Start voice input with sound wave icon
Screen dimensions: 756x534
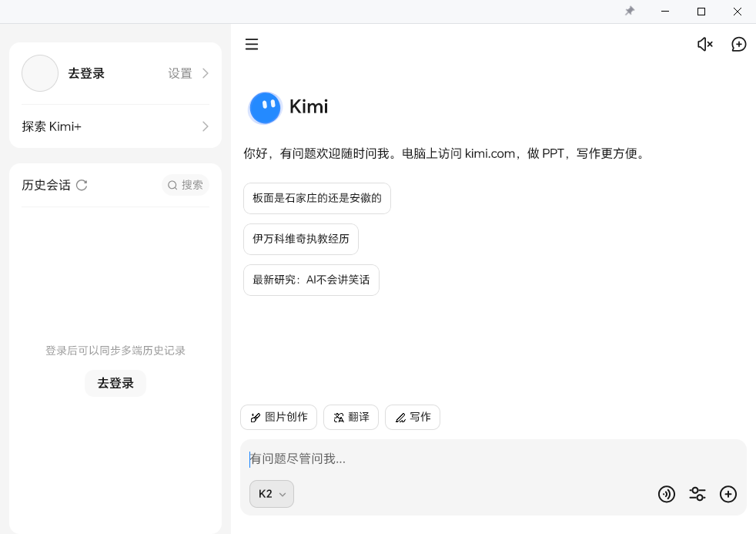667,494
